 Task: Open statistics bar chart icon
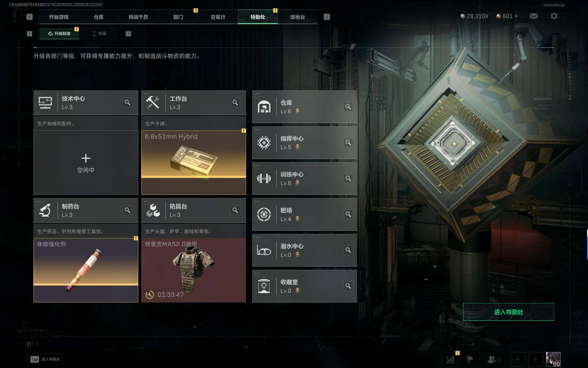coord(450,359)
